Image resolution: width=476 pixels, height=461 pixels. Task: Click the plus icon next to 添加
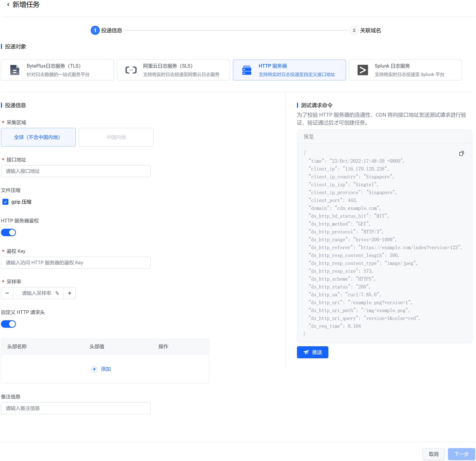(94, 369)
